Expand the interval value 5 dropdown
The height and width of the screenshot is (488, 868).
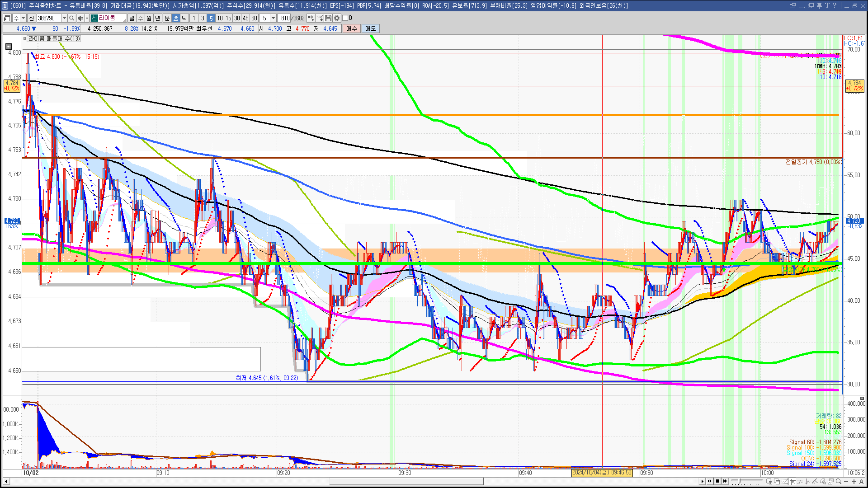pyautogui.click(x=273, y=18)
